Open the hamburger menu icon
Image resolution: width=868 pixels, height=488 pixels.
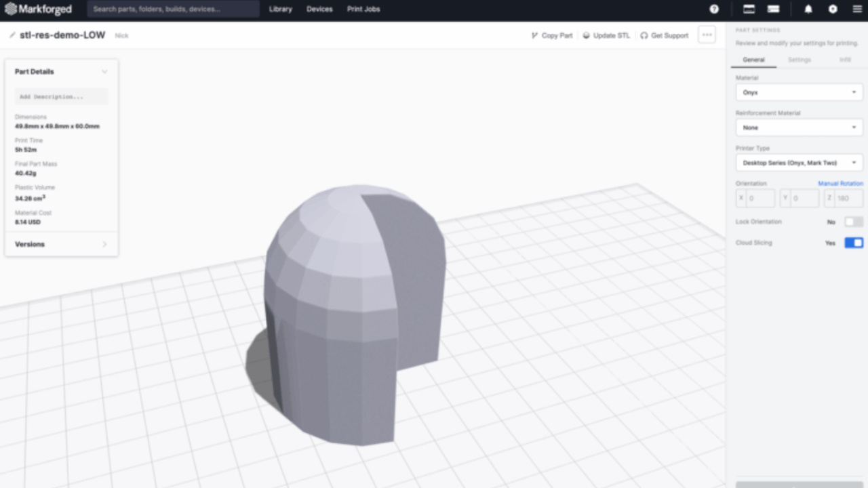coord(856,9)
